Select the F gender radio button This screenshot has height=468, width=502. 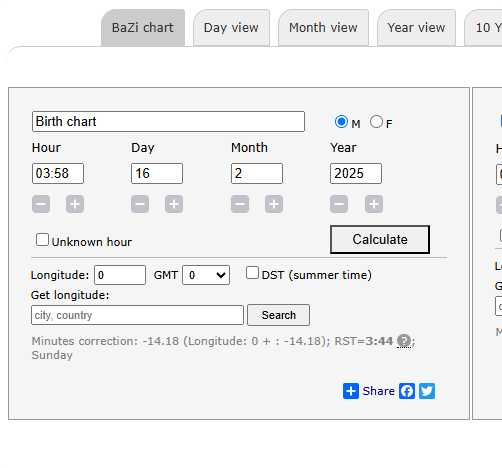pos(376,122)
